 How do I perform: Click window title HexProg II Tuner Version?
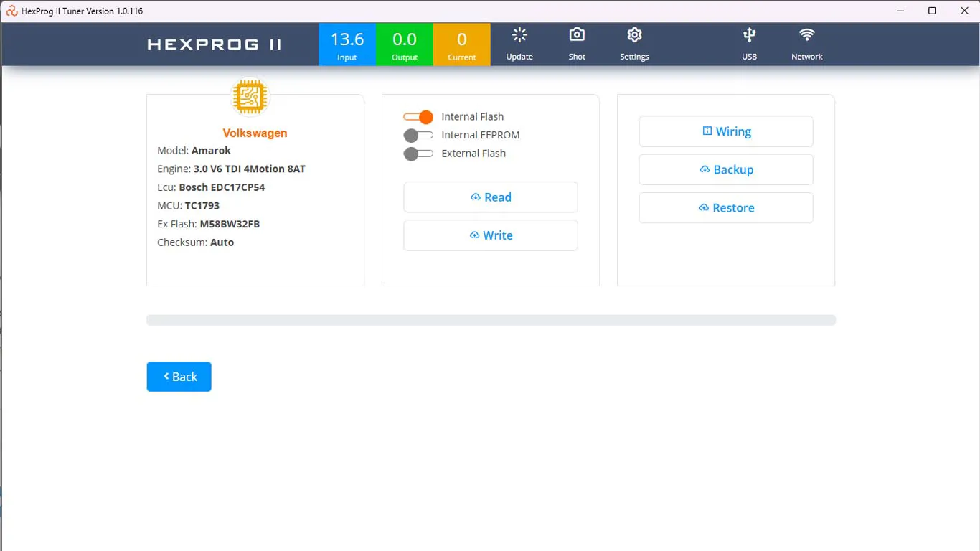click(82, 11)
